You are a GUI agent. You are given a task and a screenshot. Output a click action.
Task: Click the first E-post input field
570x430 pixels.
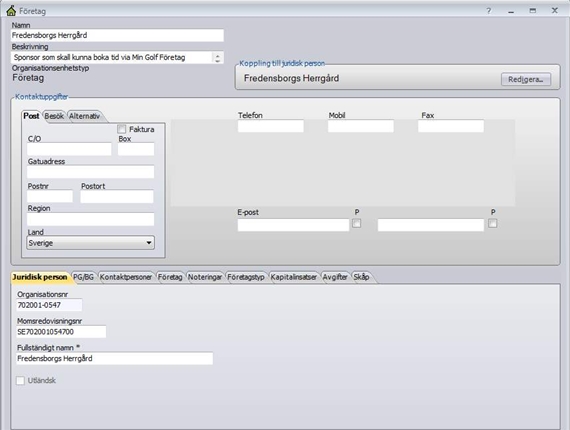coord(293,225)
